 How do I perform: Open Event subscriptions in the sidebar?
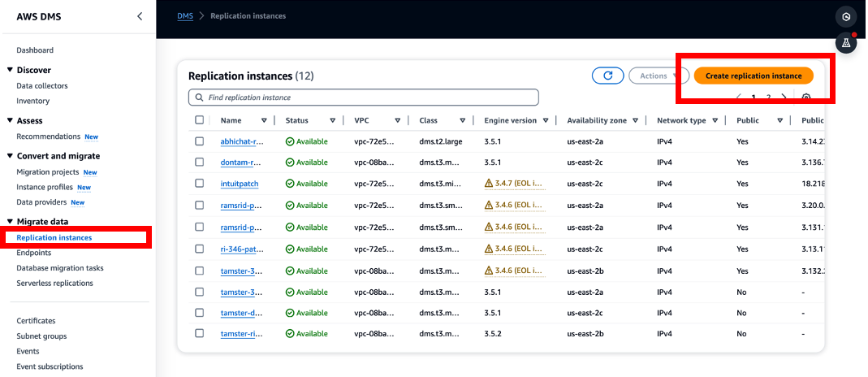coord(50,366)
